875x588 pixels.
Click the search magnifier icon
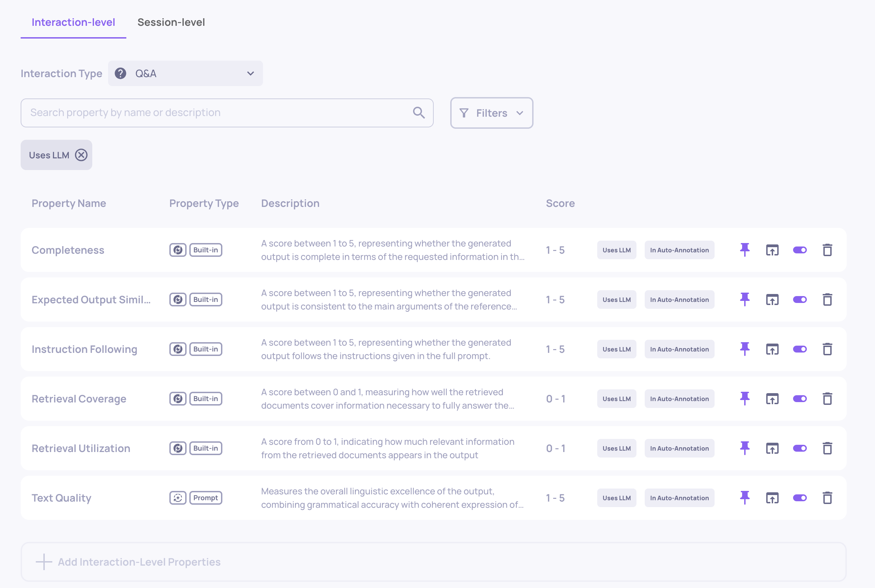pyautogui.click(x=419, y=113)
